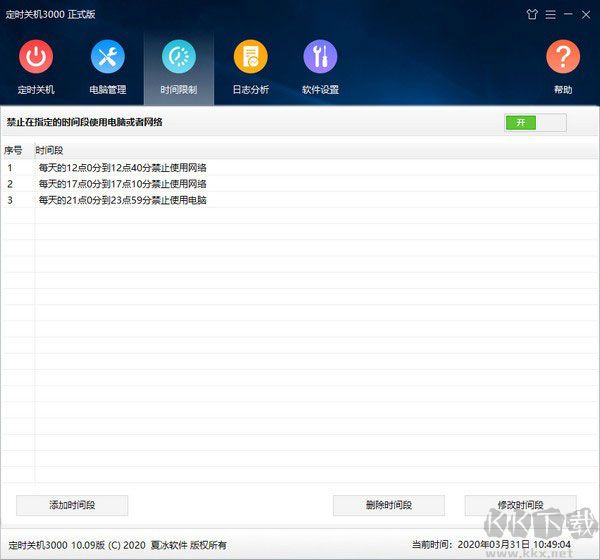Click the 禁止在指定的时间段使用电脑或者网络 heading

point(85,122)
